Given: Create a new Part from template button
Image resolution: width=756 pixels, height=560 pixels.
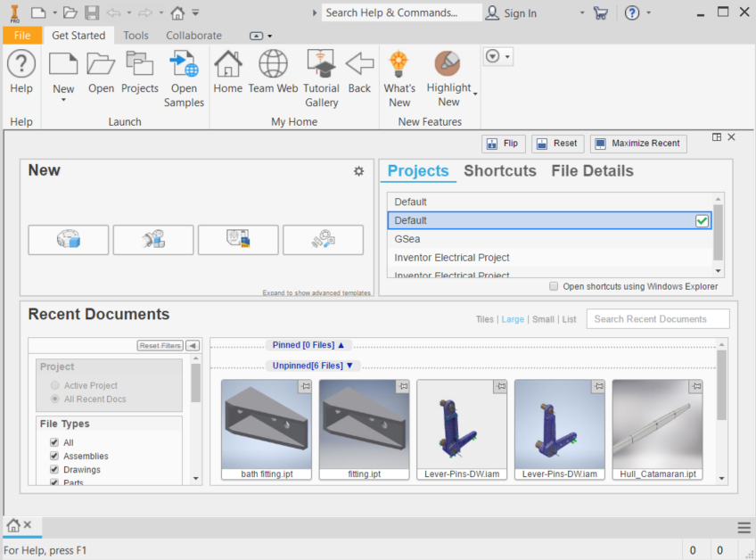Looking at the screenshot, I should coord(69,240).
